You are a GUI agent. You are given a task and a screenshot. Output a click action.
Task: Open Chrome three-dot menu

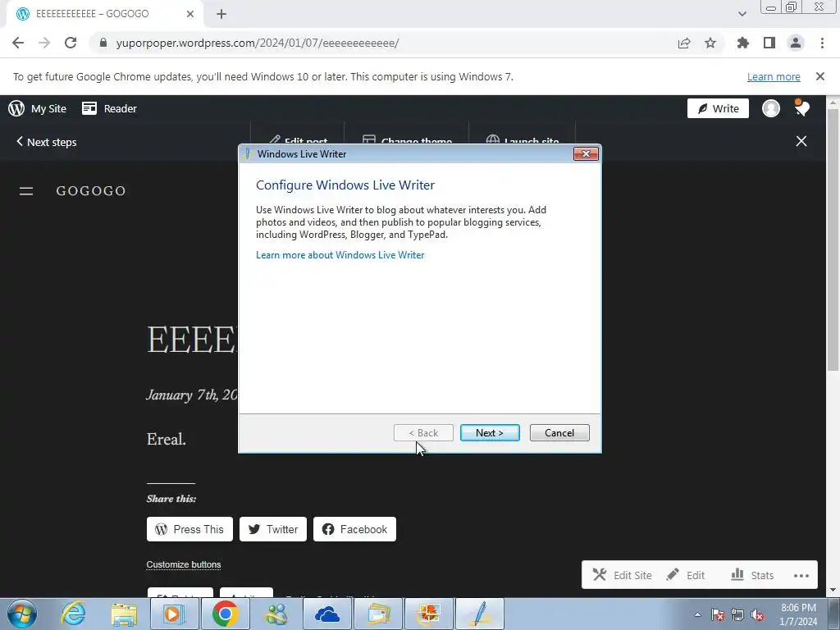click(x=822, y=43)
